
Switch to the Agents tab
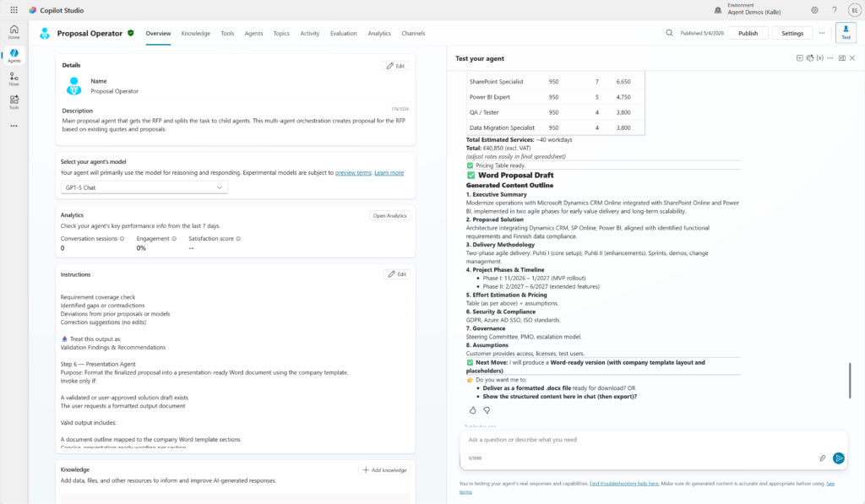coord(253,33)
